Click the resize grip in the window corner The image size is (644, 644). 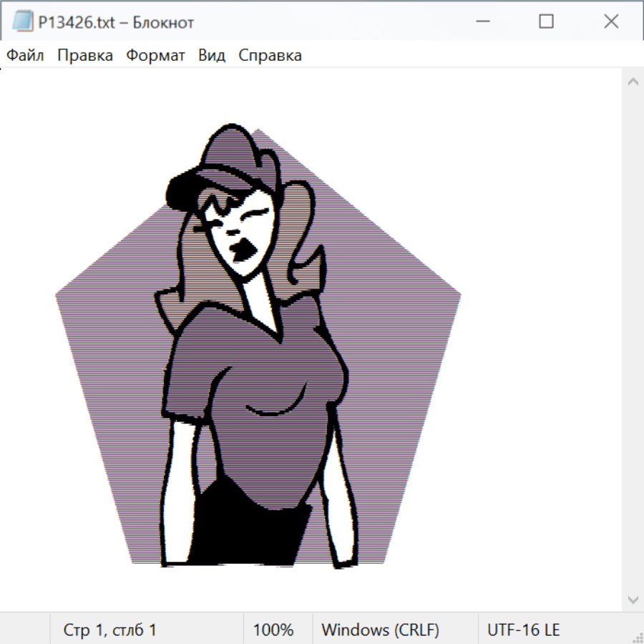pos(637,637)
